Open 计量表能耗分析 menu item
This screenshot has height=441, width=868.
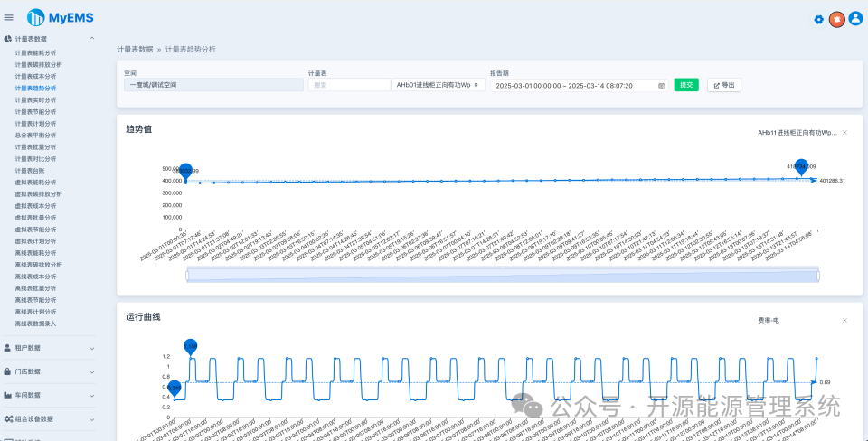pyautogui.click(x=35, y=53)
